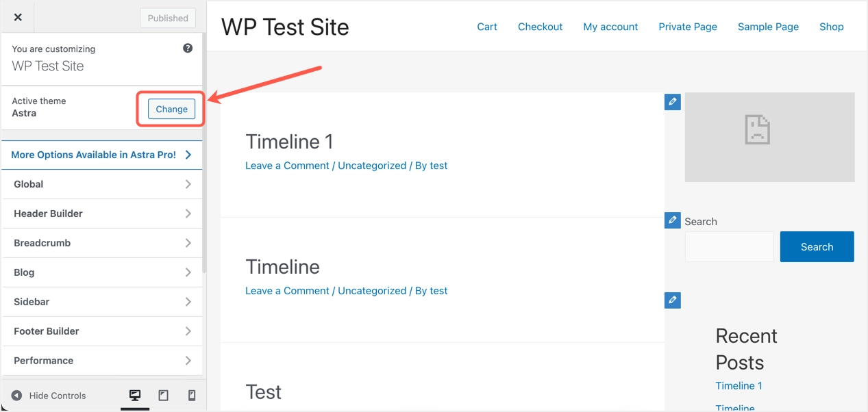Expand the Header Builder section

103,214
